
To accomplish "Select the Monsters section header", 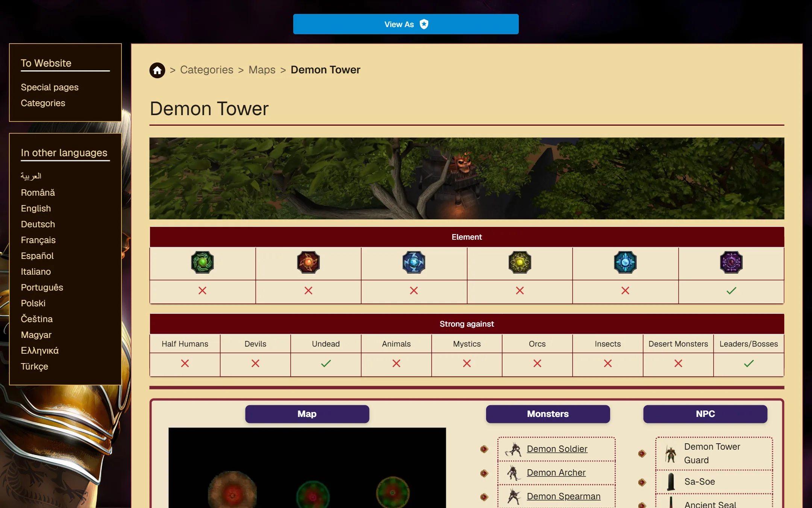I will (548, 414).
